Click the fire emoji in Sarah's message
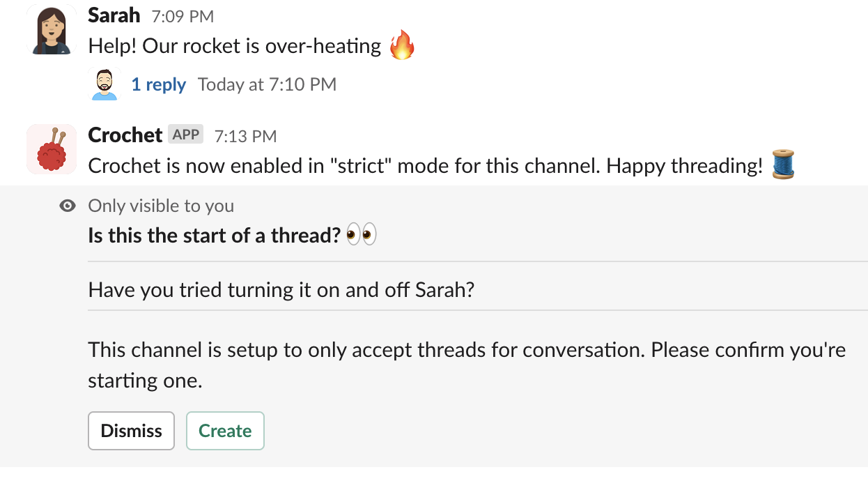Screen dimensions: 868x481 [x=402, y=46]
